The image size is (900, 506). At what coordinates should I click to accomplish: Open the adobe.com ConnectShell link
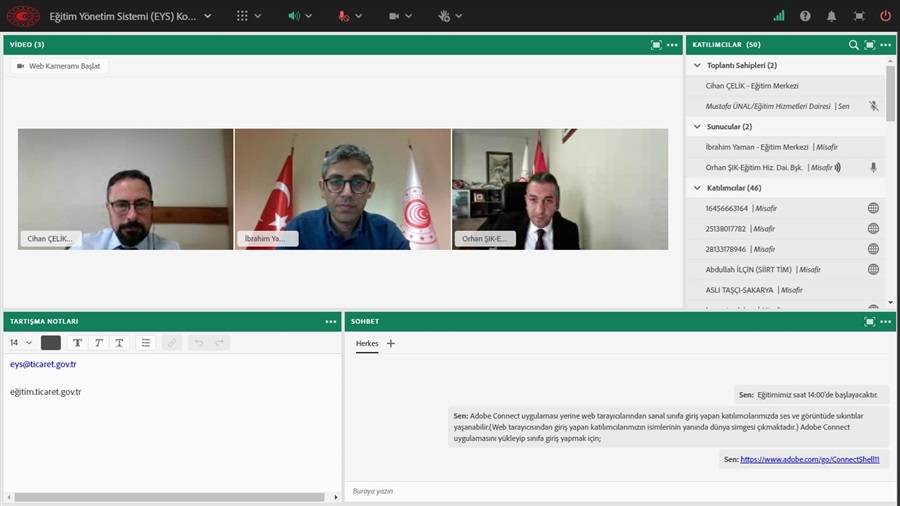click(809, 459)
